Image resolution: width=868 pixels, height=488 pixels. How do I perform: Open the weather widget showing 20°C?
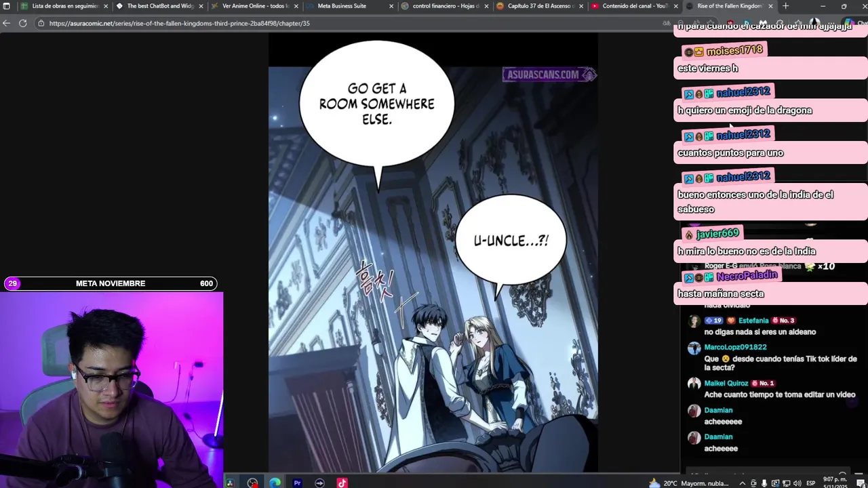[688, 483]
